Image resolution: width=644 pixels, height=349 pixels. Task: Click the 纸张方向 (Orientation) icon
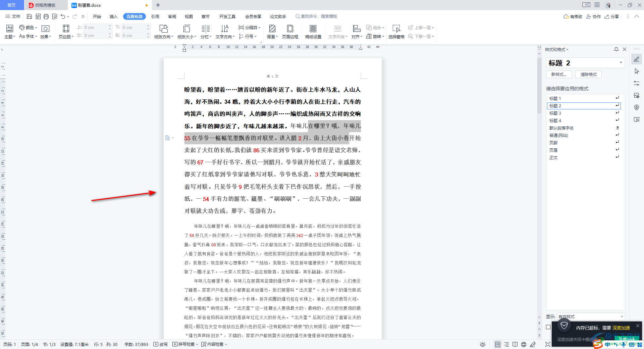(164, 29)
